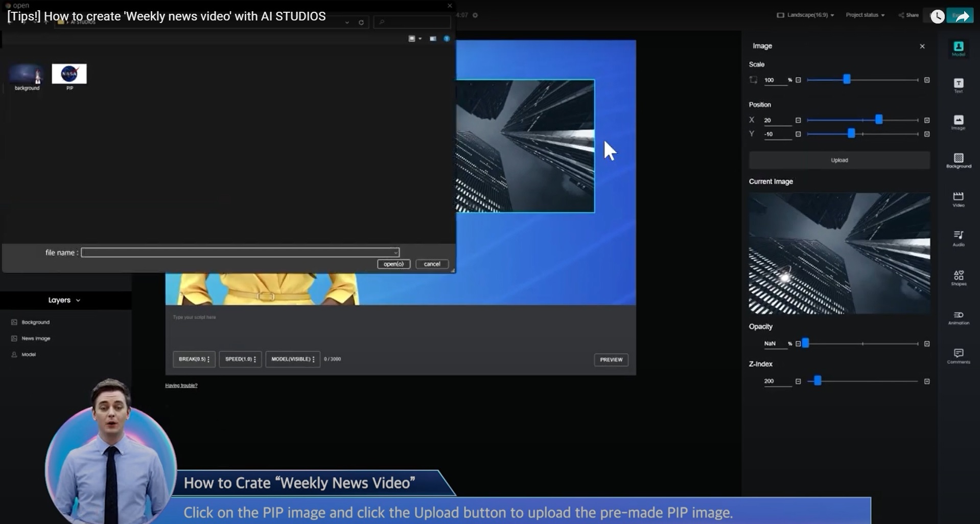
Task: Increase Scale with the plus stepper
Action: [x=927, y=80]
